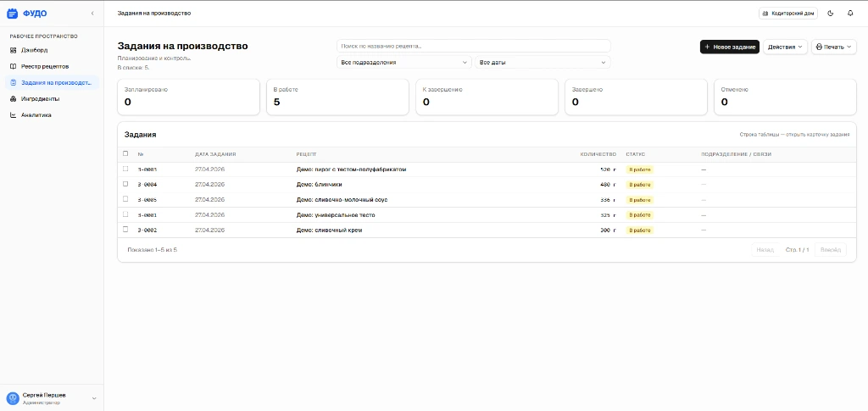
Task: Click the Кондитерский дом workspace button
Action: click(x=788, y=14)
